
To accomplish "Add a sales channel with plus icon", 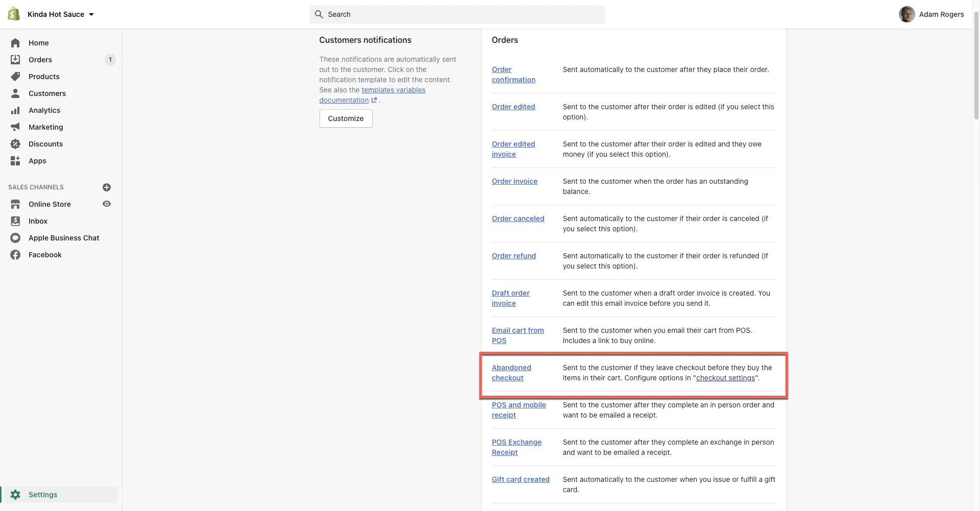I will coord(107,187).
